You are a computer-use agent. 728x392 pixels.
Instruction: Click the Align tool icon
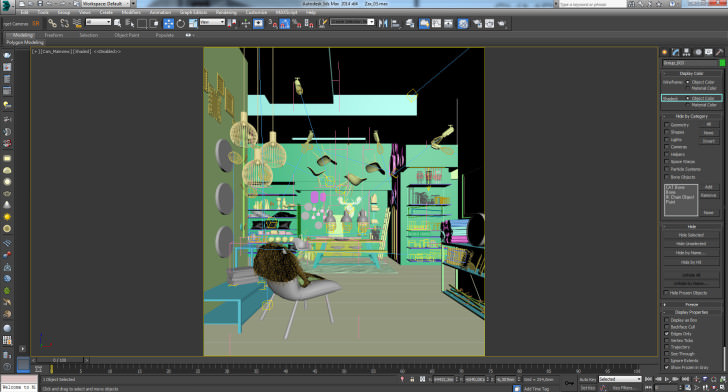(396, 23)
